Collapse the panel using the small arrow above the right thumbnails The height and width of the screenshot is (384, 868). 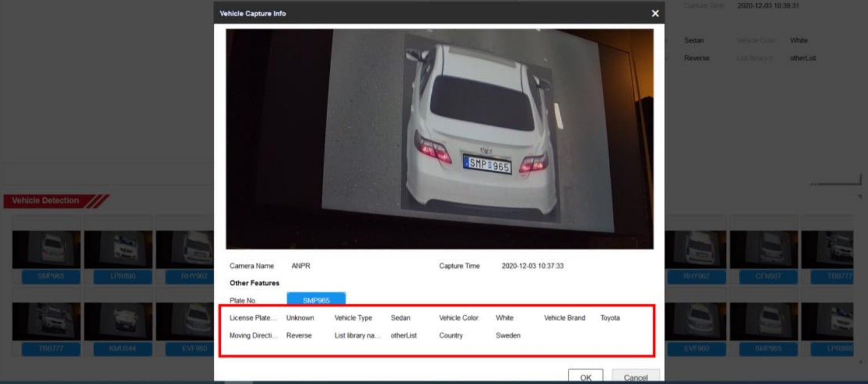pos(859,197)
